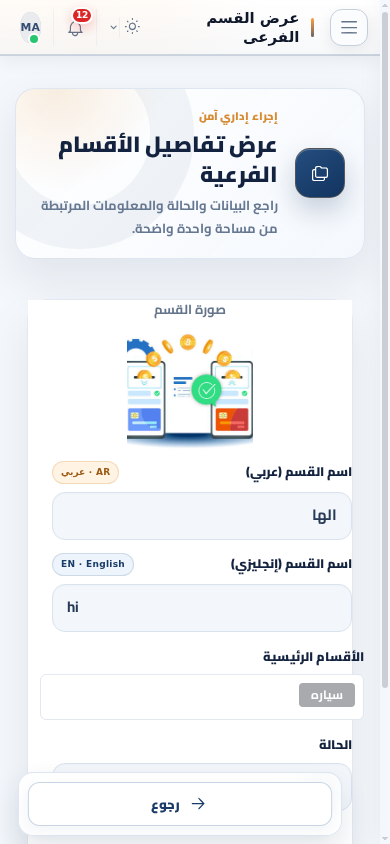Click the رجوع back button
The image size is (390, 844).
(180, 804)
